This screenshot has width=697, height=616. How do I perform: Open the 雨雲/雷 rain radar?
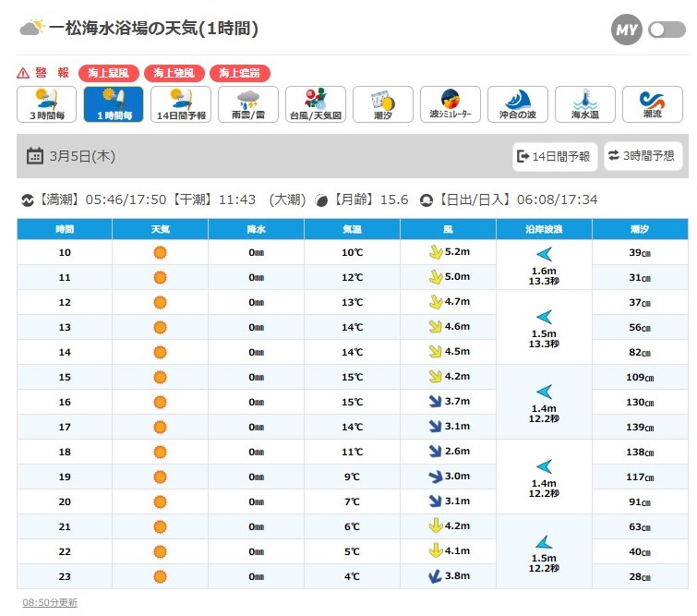248,104
